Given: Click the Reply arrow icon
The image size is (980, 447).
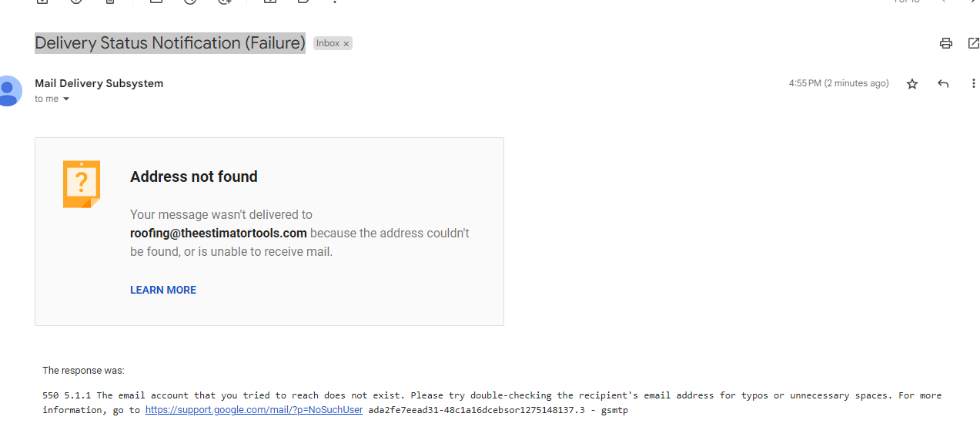Looking at the screenshot, I should 943,83.
